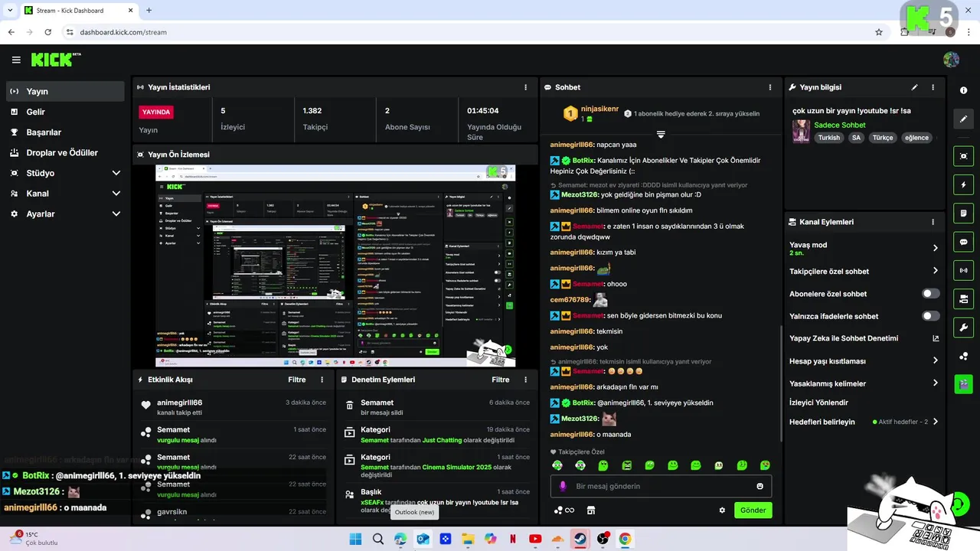Expand the Stüdyo sidebar section
Image resolution: width=980 pixels, height=551 pixels.
pyautogui.click(x=65, y=173)
